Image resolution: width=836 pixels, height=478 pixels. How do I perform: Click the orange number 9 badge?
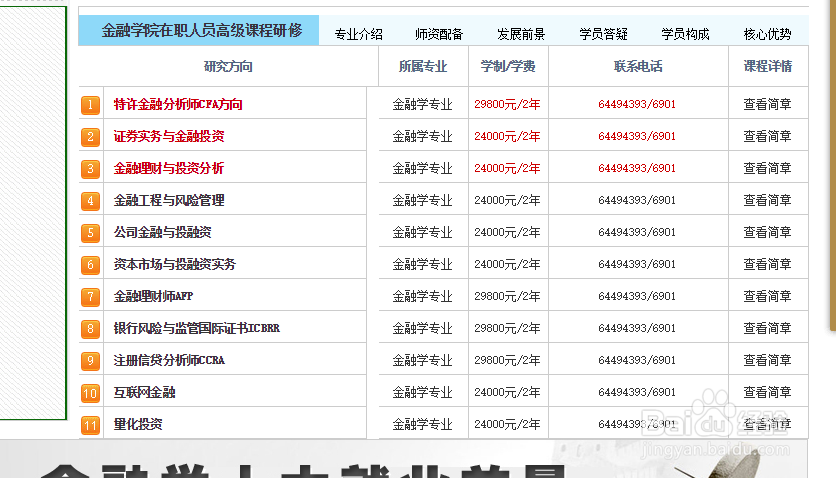pos(90,360)
